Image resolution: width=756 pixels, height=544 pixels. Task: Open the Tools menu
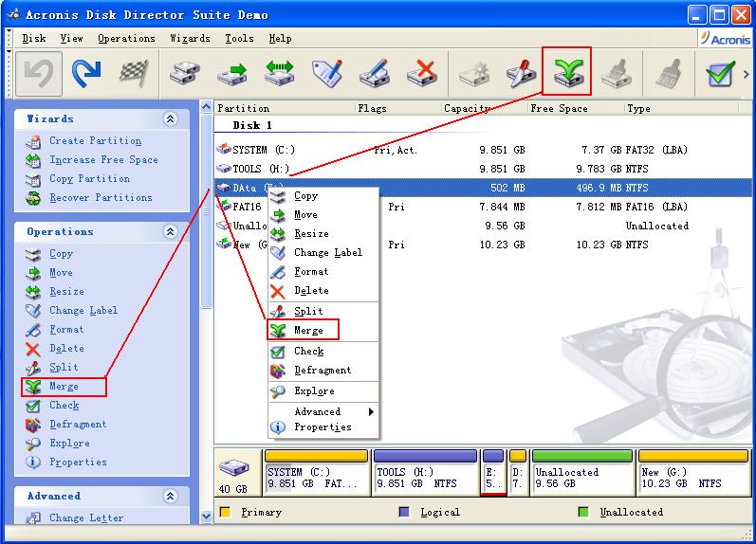click(x=239, y=39)
